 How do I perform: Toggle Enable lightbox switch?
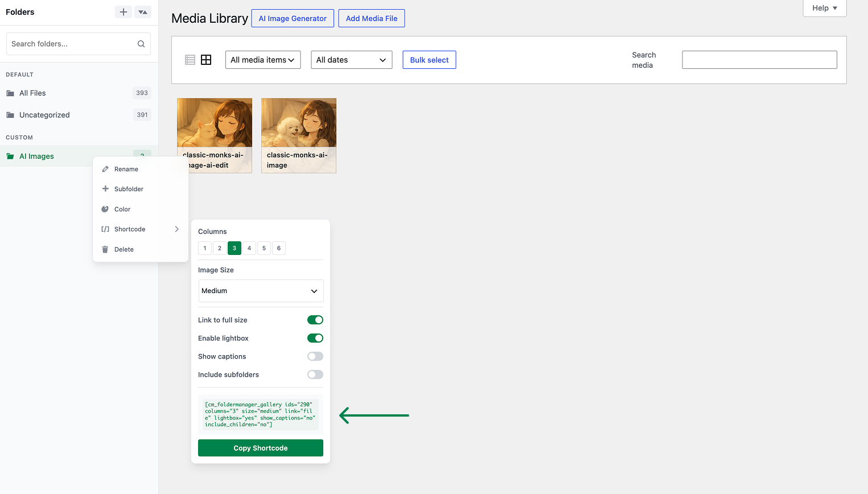click(315, 338)
